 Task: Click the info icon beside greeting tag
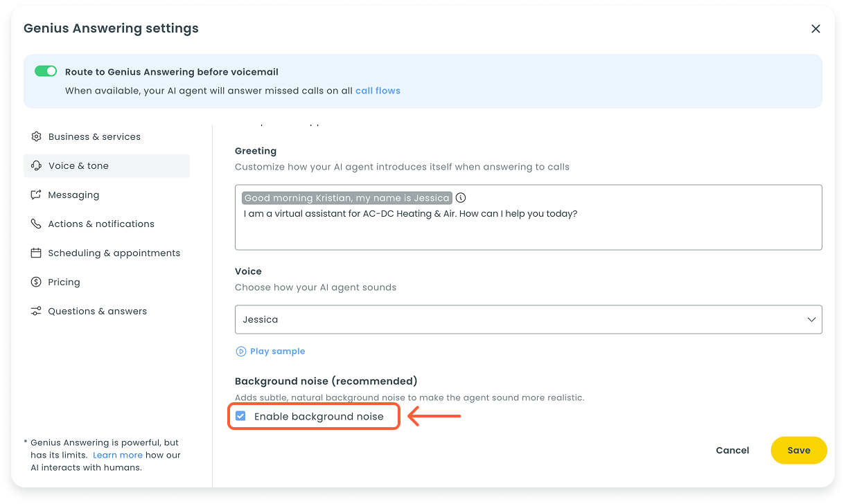(461, 198)
